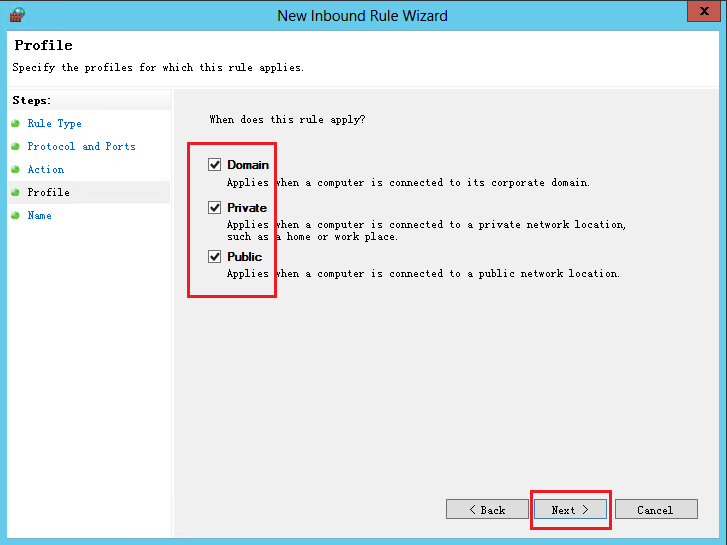
Task: Toggle the Public profile checkbox
Action: click(x=214, y=256)
